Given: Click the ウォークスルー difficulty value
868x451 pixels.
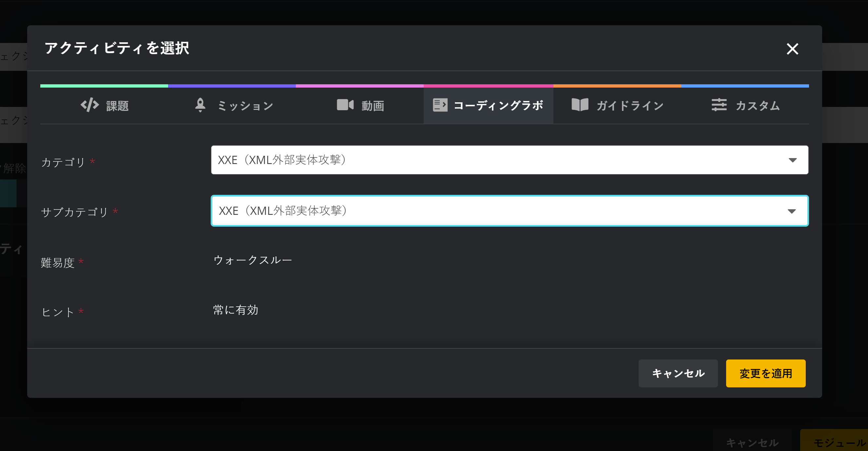Looking at the screenshot, I should click(253, 260).
